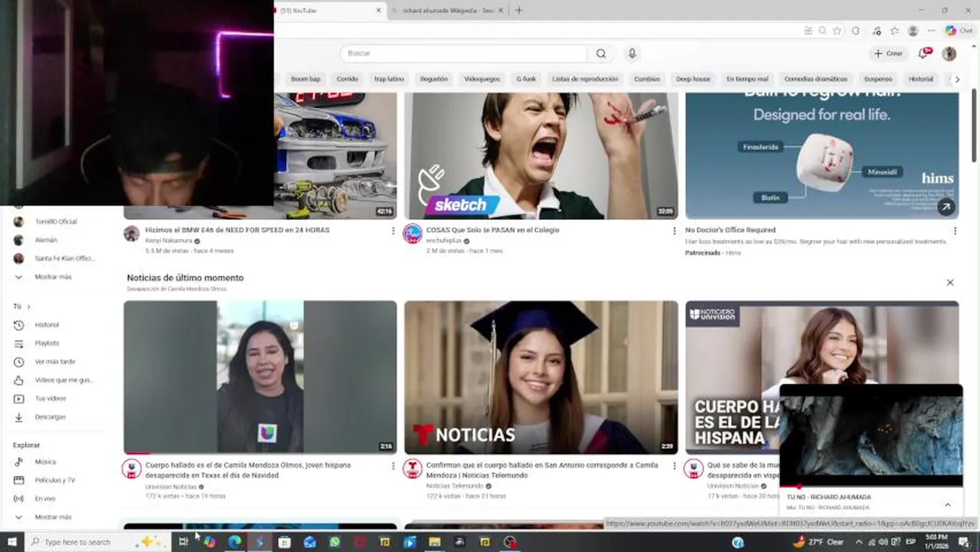This screenshot has width=980, height=552.
Task: Select the G-funk filter chip
Action: 526,79
